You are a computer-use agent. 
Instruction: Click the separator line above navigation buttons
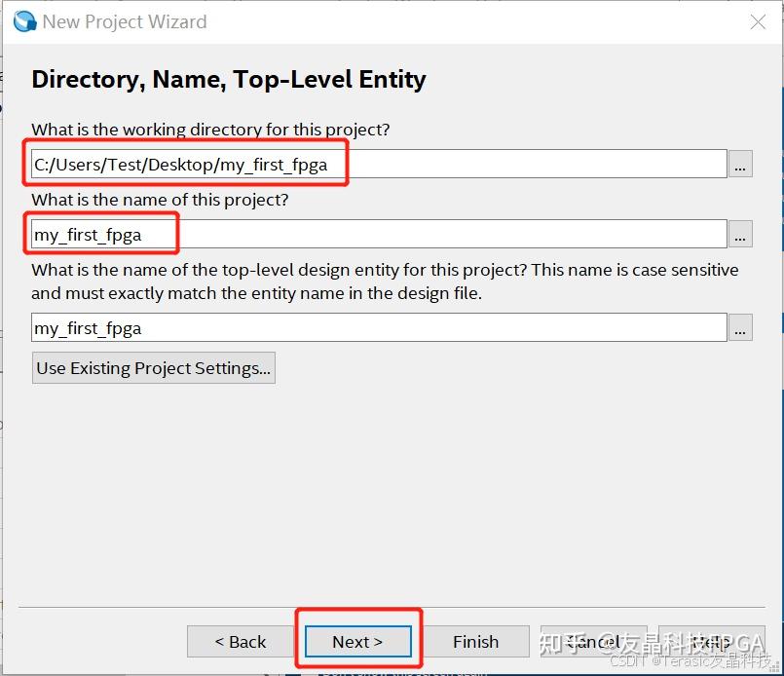[x=392, y=608]
